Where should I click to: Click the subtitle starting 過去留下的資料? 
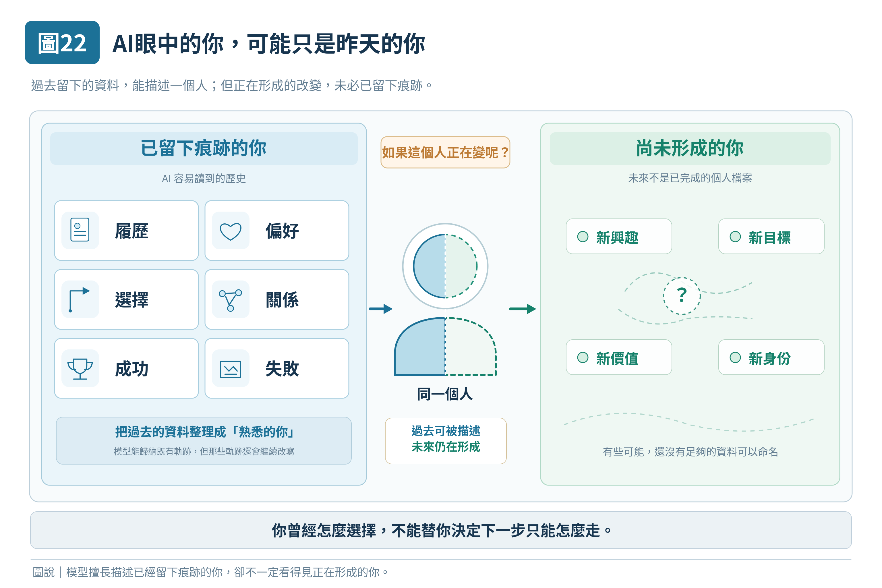coord(232,86)
